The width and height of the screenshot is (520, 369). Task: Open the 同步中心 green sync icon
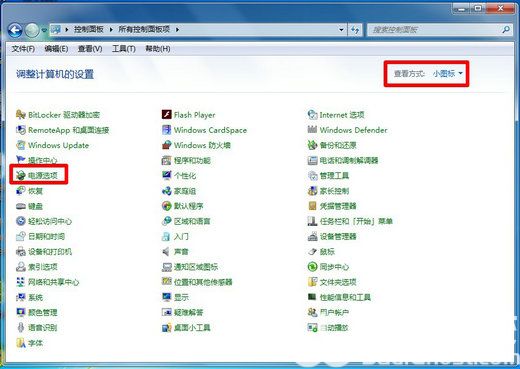pos(312,267)
